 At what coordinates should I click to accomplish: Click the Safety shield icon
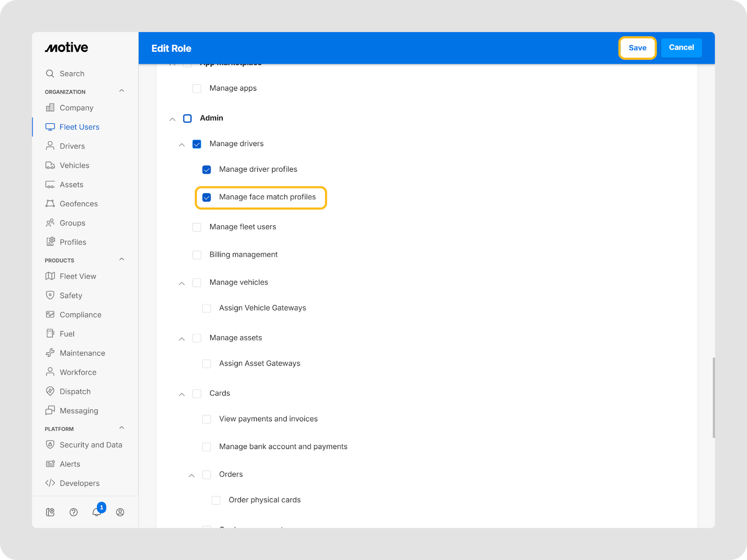[x=50, y=295]
